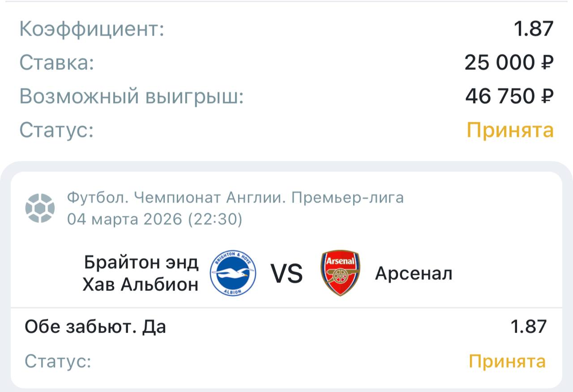573x392 pixels.
Task: Click the 1.87 odds in outcome row
Action: coord(529,327)
